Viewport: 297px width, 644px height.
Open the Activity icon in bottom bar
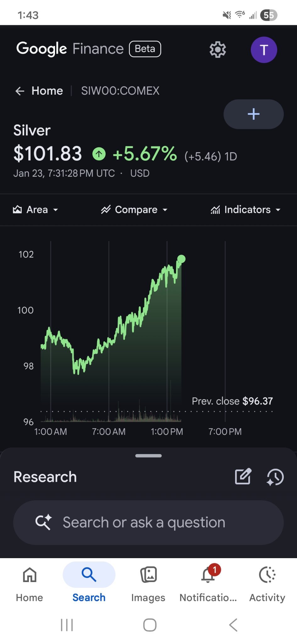pyautogui.click(x=267, y=575)
